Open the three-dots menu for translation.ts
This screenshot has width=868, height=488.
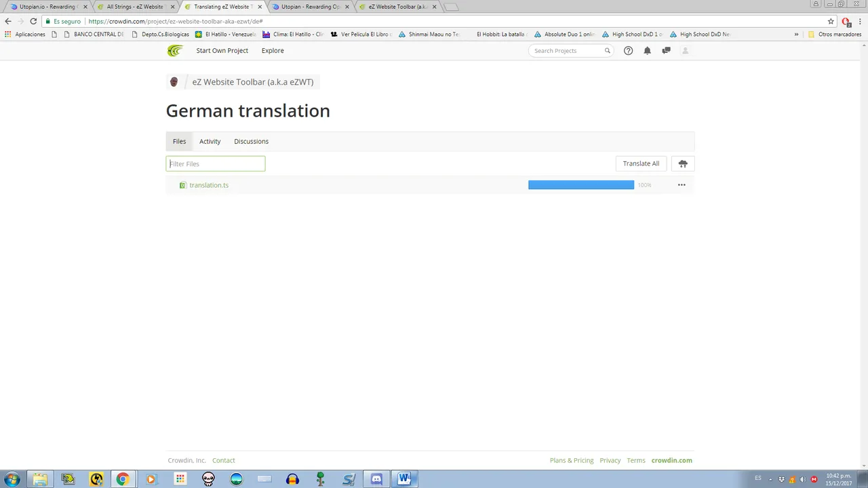(x=682, y=185)
